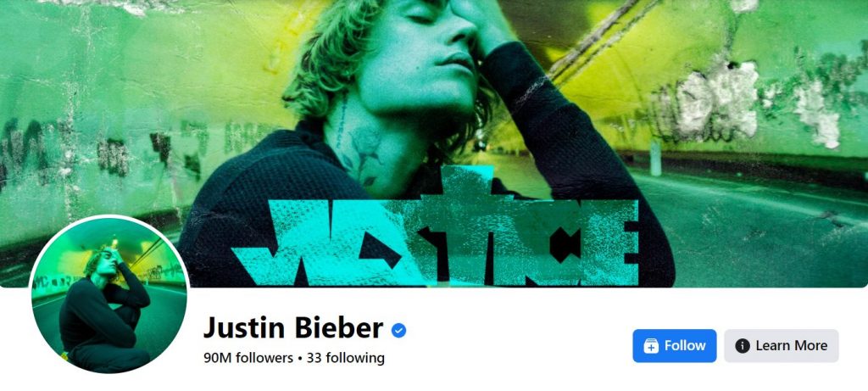Click the Learn More text label
The height and width of the screenshot is (391, 868).
click(792, 346)
